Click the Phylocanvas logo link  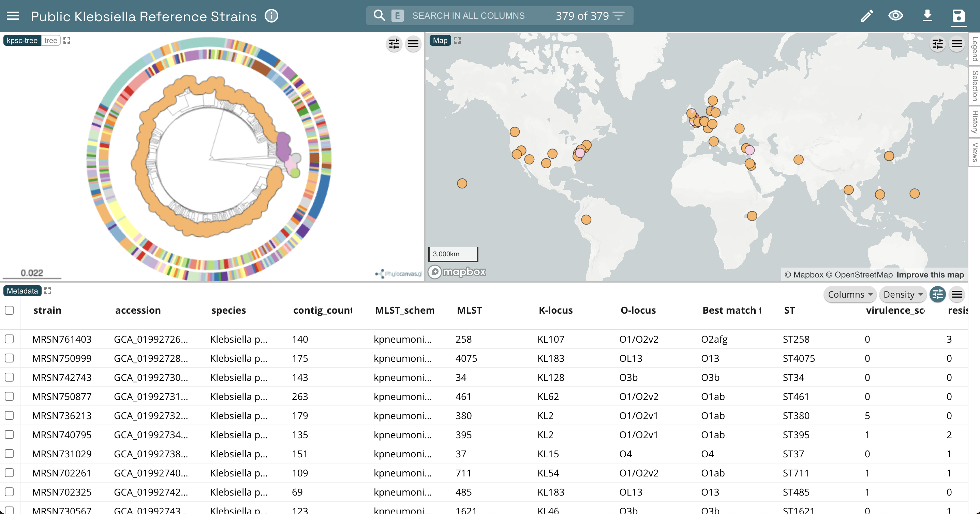coord(399,273)
